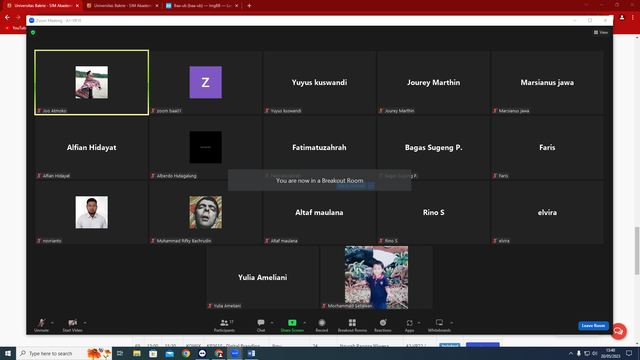This screenshot has width=640, height=360.
Task: Open Word from the taskbar
Action: click(x=251, y=353)
